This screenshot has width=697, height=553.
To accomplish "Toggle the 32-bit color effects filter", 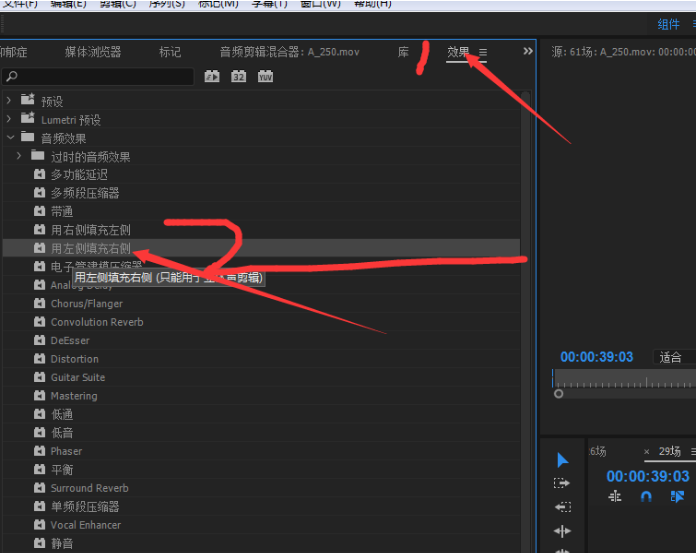I will click(x=239, y=76).
